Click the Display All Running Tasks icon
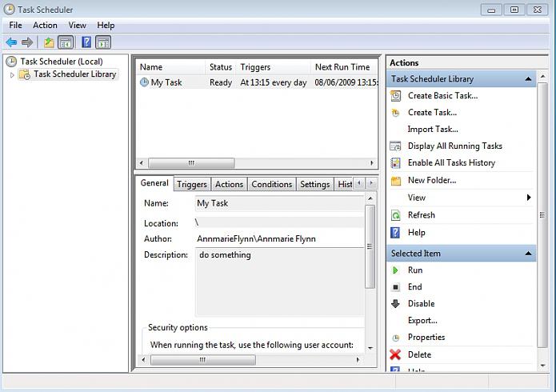The image size is (556, 392). click(395, 146)
